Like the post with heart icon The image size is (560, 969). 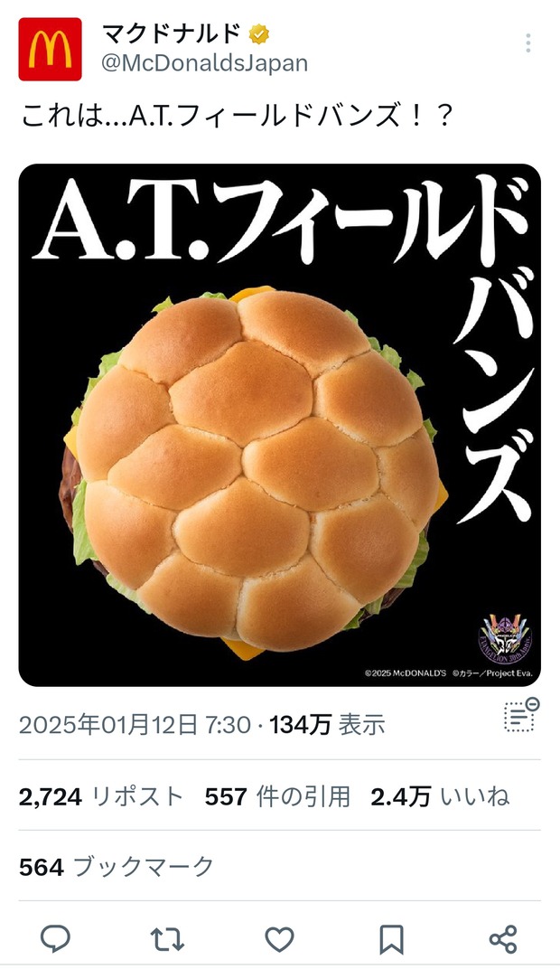(x=280, y=939)
